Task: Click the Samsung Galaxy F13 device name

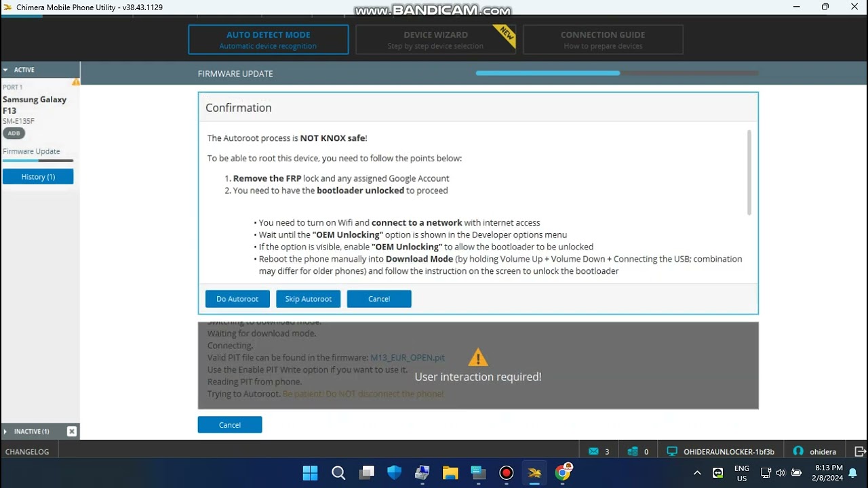Action: (x=35, y=105)
